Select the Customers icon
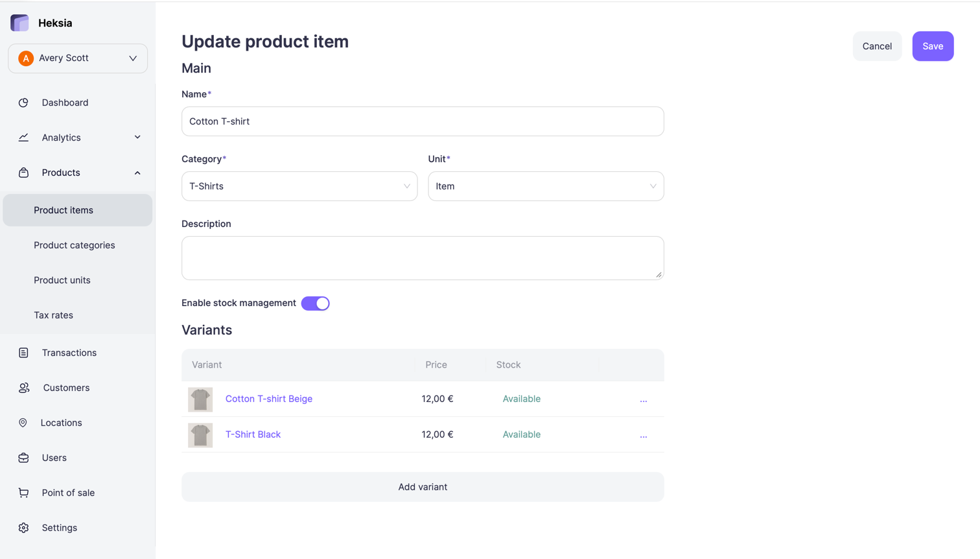Image resolution: width=980 pixels, height=559 pixels. [23, 387]
